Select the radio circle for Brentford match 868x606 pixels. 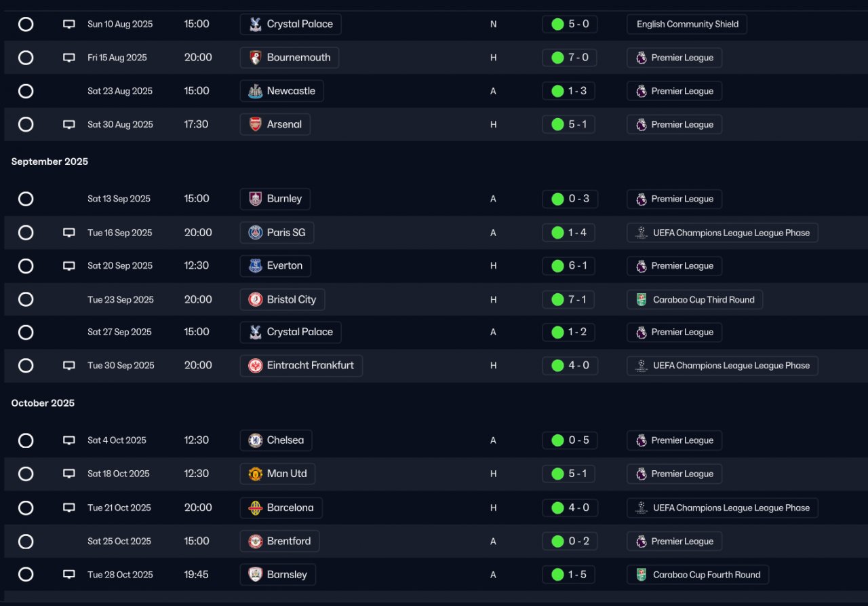[x=26, y=542]
